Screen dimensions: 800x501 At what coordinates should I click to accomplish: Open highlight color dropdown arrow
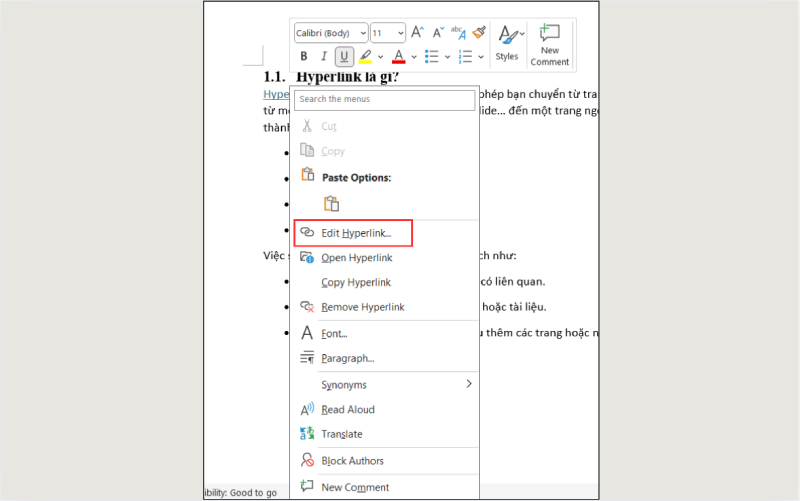click(x=381, y=57)
